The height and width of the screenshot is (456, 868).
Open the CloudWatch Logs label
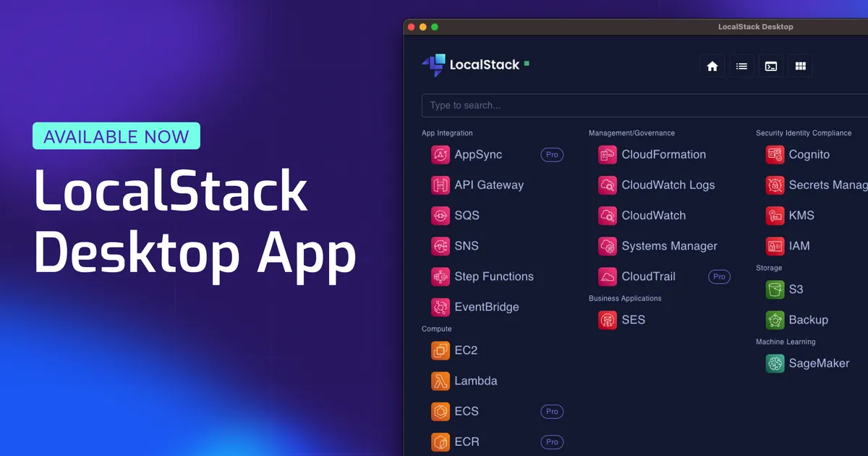(668, 185)
